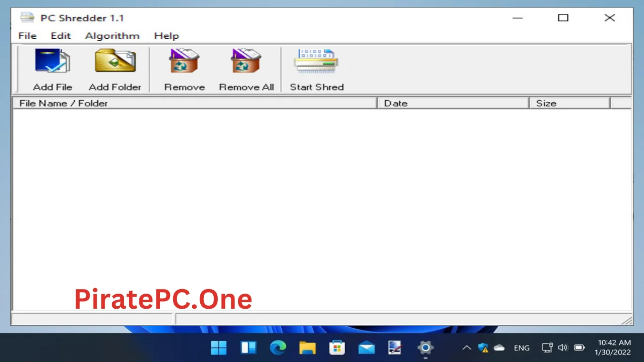Open the Help menu

tap(167, 36)
